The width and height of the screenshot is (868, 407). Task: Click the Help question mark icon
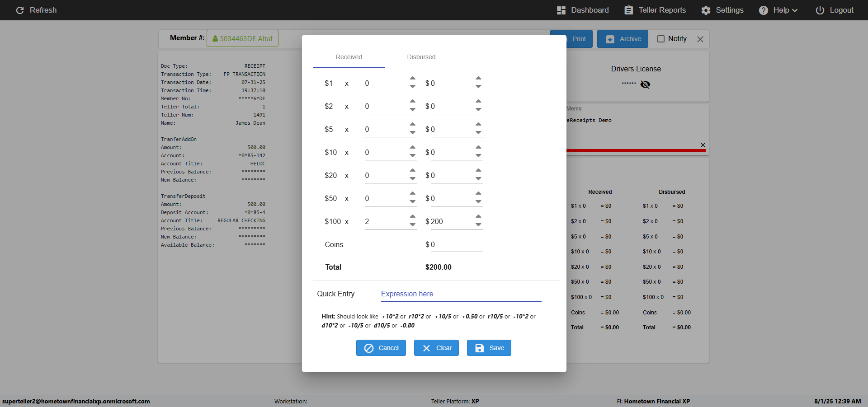coord(764,10)
